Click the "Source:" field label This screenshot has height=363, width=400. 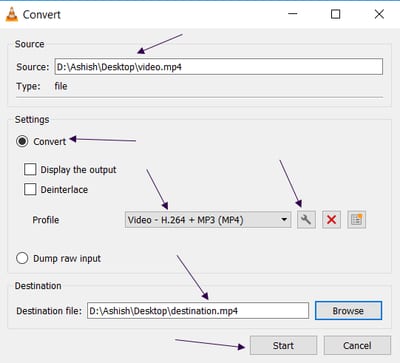pyautogui.click(x=33, y=67)
